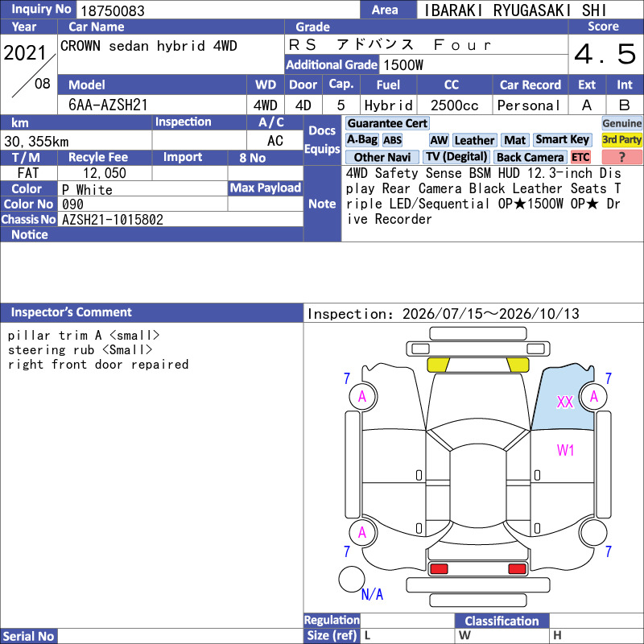This screenshot has height=644, width=644.
Task: Click the N/A spare tire circle
Action: tap(352, 579)
